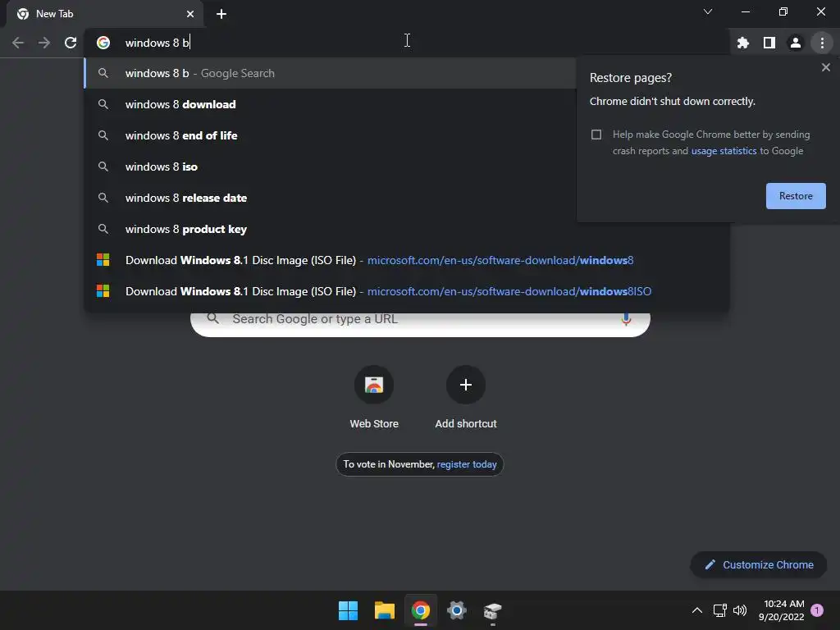Viewport: 840px width, 630px height.
Task: Select the windows 8 product key suggestion
Action: [x=407, y=230]
